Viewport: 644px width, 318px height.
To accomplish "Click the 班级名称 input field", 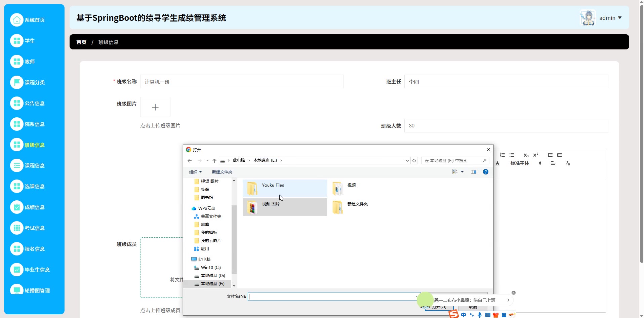I will tap(242, 81).
